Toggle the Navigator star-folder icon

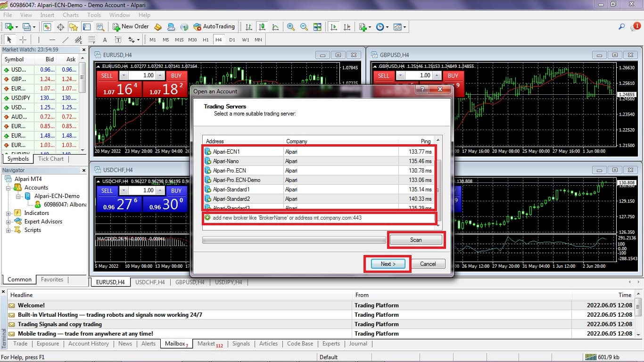[x=73, y=27]
